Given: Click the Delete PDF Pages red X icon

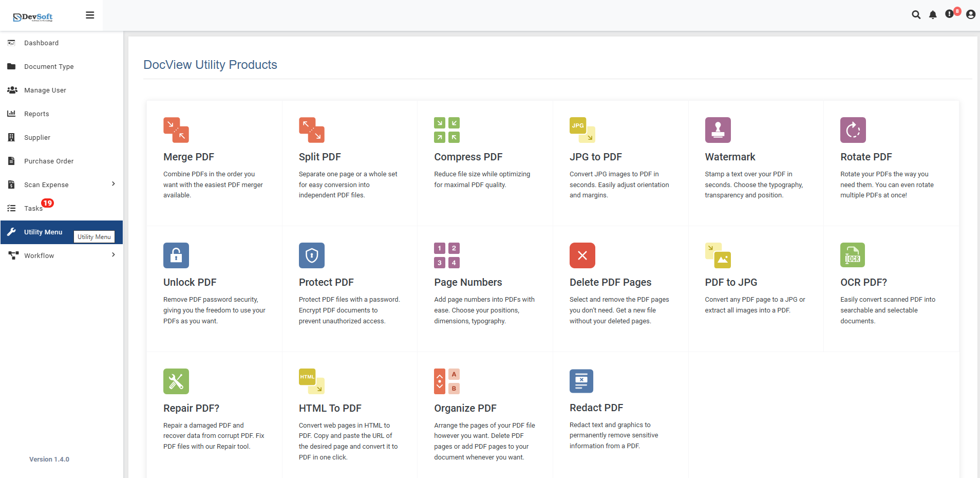Looking at the screenshot, I should pos(581,255).
